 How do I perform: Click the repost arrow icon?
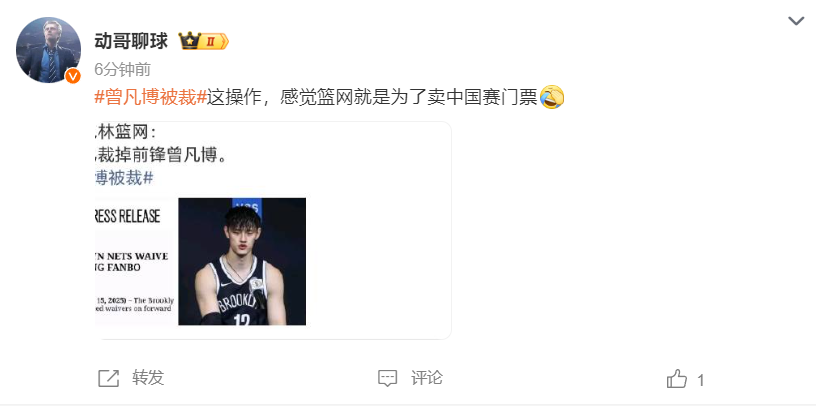pyautogui.click(x=109, y=378)
